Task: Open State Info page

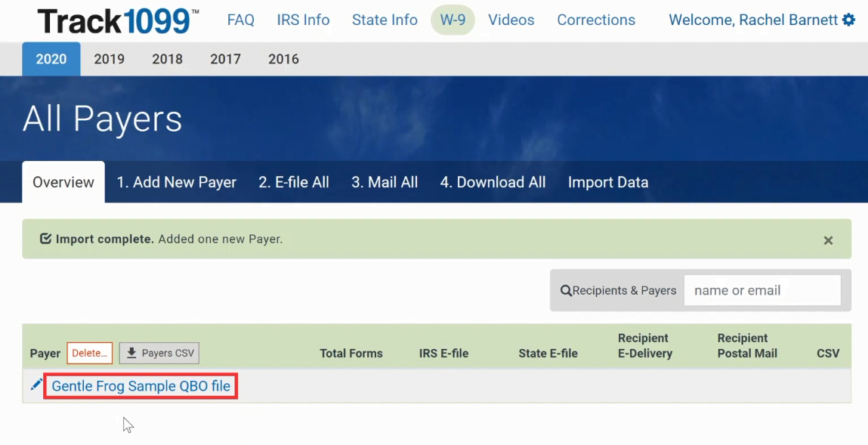Action: [x=385, y=20]
